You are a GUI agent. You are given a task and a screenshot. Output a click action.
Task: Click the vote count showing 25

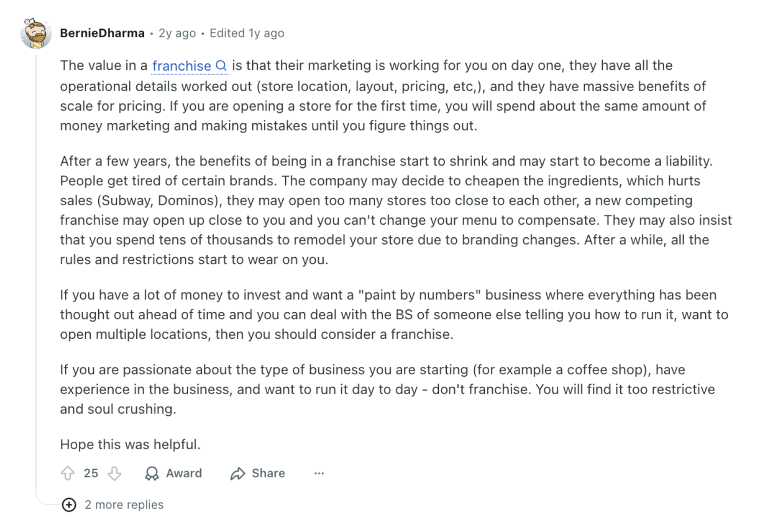(x=91, y=473)
